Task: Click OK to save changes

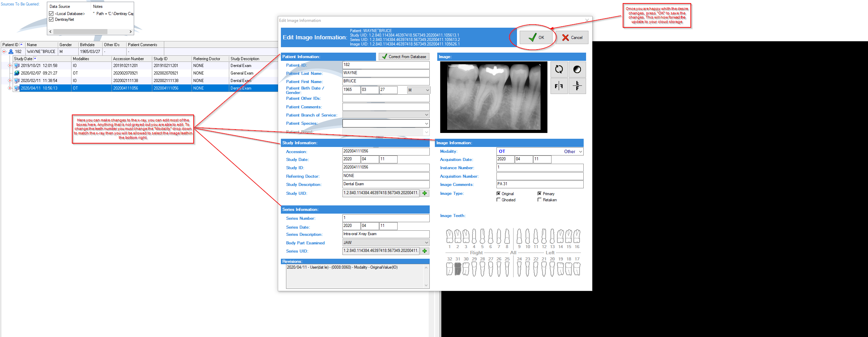Action: coord(536,38)
